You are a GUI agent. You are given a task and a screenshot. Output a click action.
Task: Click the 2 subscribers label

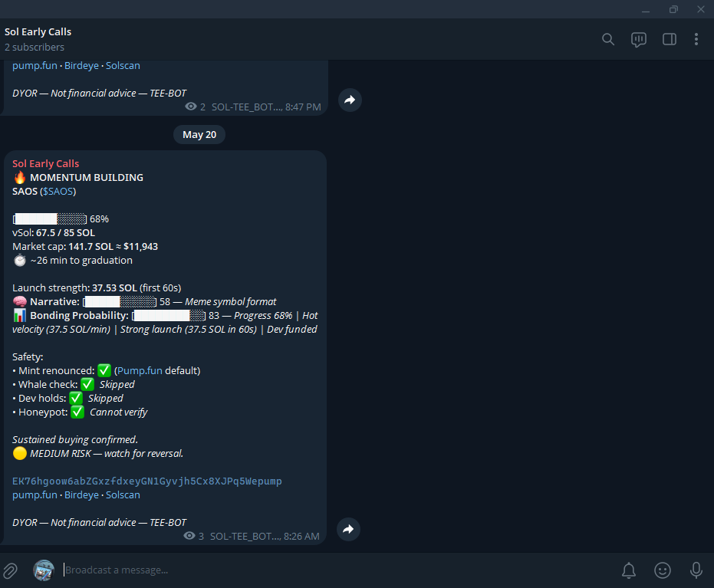tap(35, 48)
